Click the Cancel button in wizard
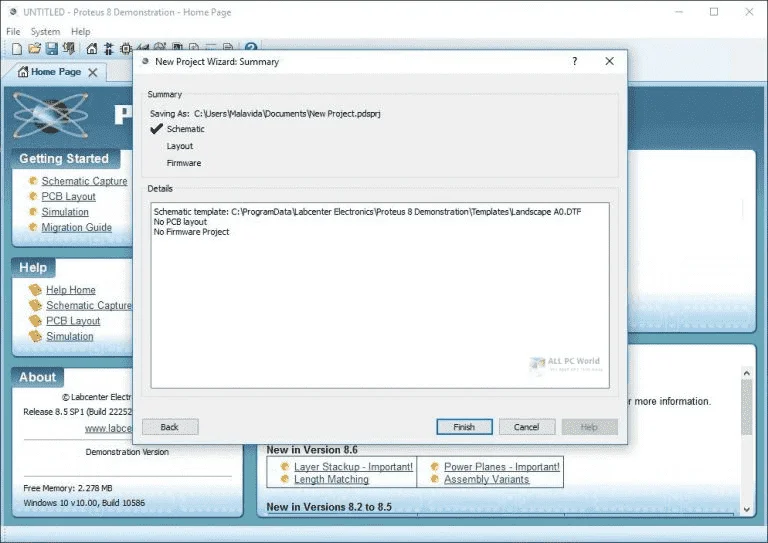Image resolution: width=768 pixels, height=543 pixels. [x=527, y=427]
